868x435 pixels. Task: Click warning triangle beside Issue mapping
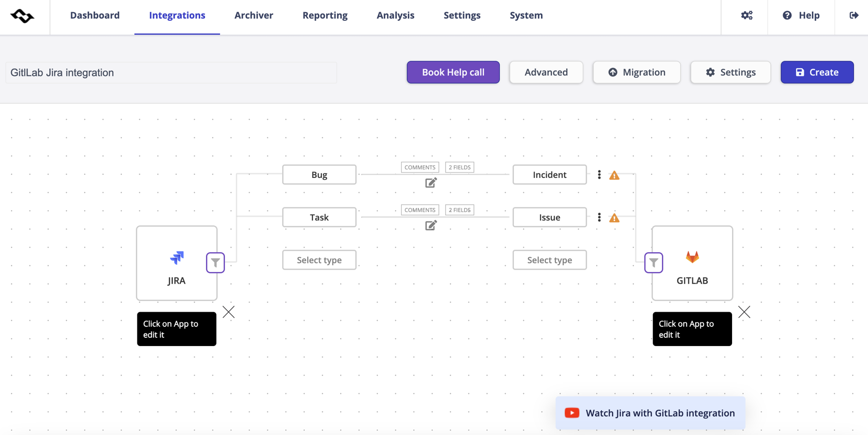pyautogui.click(x=614, y=218)
